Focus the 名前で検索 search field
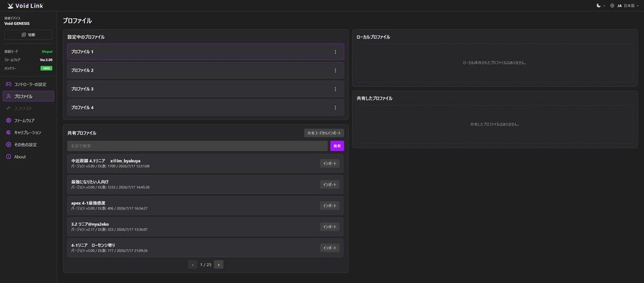 (197, 146)
